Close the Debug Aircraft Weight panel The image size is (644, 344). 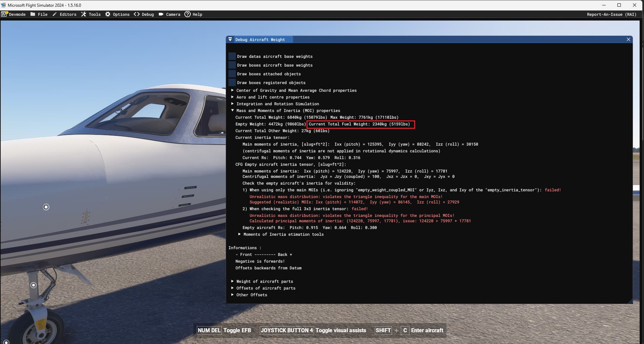(628, 39)
